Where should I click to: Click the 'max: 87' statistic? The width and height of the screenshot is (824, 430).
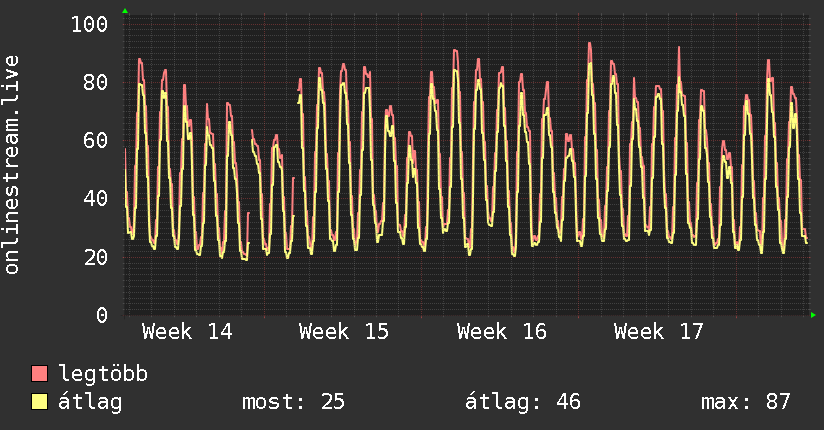(745, 402)
